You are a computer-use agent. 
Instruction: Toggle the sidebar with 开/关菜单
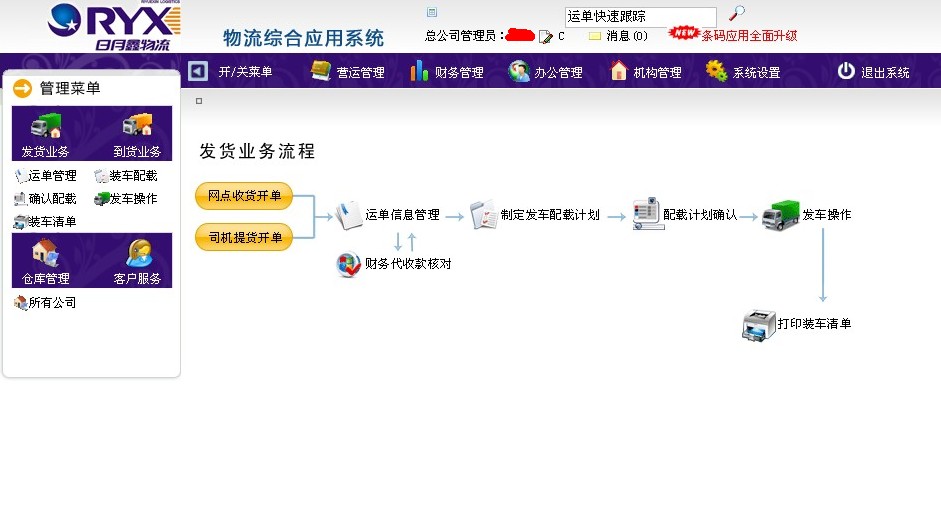click(x=231, y=72)
